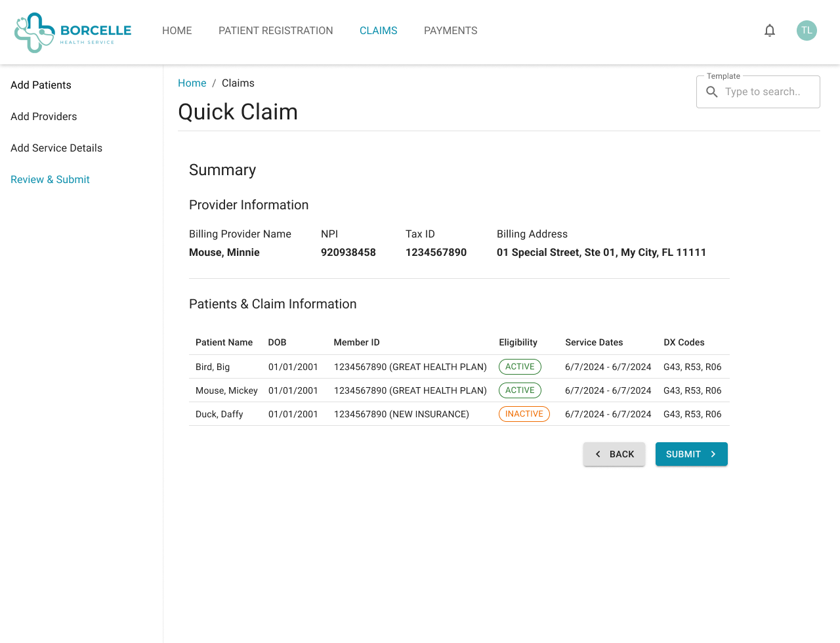Open the notifications bell

(x=770, y=31)
